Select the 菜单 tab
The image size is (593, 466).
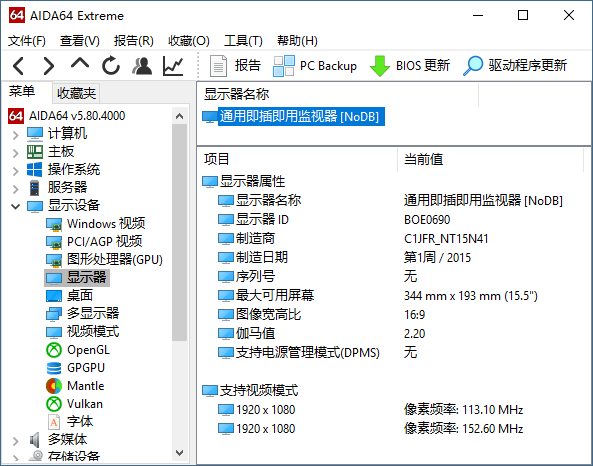point(22,92)
